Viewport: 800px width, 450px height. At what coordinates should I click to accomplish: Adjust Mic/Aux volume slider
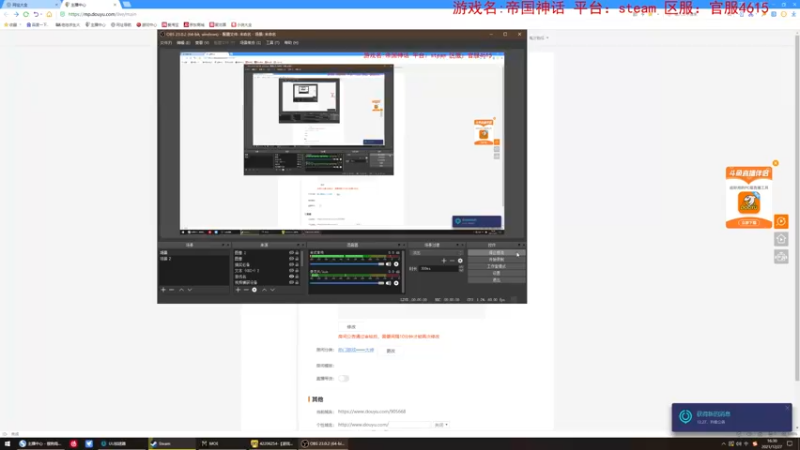coord(346,283)
